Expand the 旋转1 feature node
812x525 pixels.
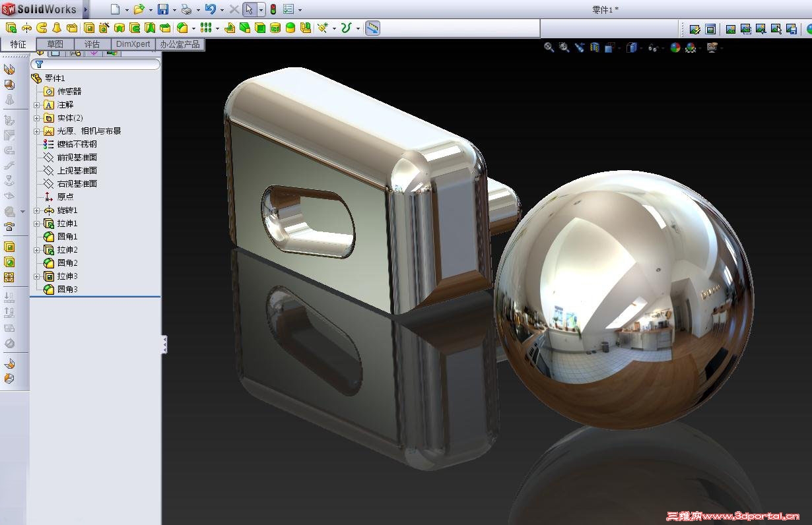pyautogui.click(x=37, y=210)
